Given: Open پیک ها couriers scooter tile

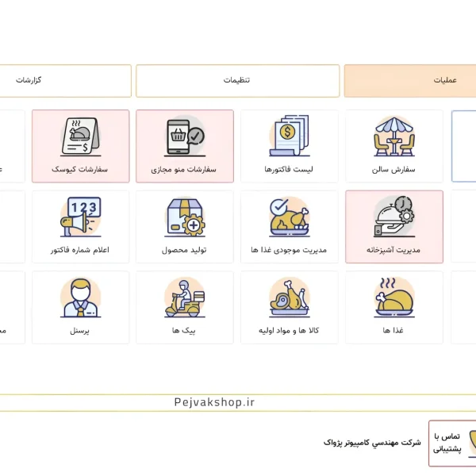Looking at the screenshot, I should [185, 307].
